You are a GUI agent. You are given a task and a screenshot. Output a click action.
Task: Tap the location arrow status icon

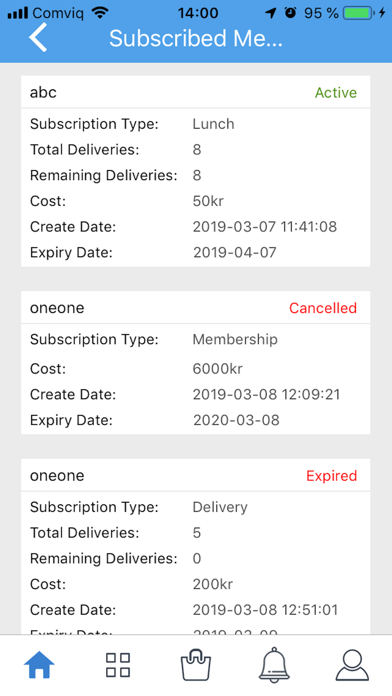pyautogui.click(x=270, y=13)
